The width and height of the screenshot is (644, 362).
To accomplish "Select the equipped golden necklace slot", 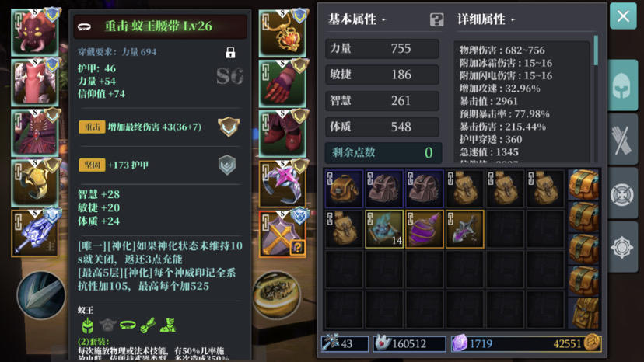I will pyautogui.click(x=282, y=33).
